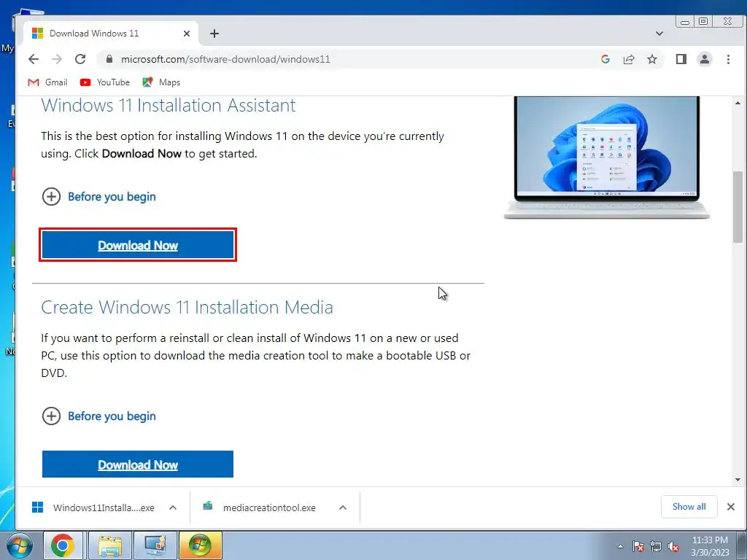Share this page via share icon
The height and width of the screenshot is (560, 747).
tap(628, 59)
